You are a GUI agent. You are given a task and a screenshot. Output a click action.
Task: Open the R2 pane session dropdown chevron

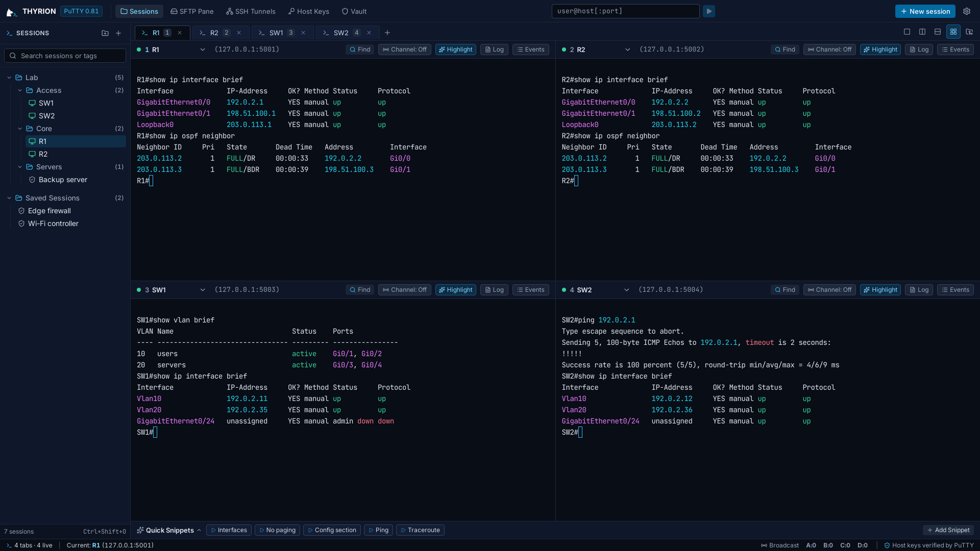pyautogui.click(x=627, y=49)
